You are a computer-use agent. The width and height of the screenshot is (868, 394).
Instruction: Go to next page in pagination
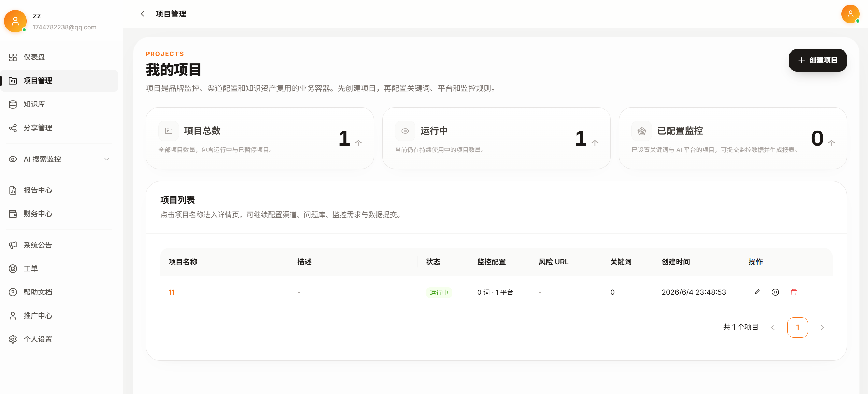822,327
